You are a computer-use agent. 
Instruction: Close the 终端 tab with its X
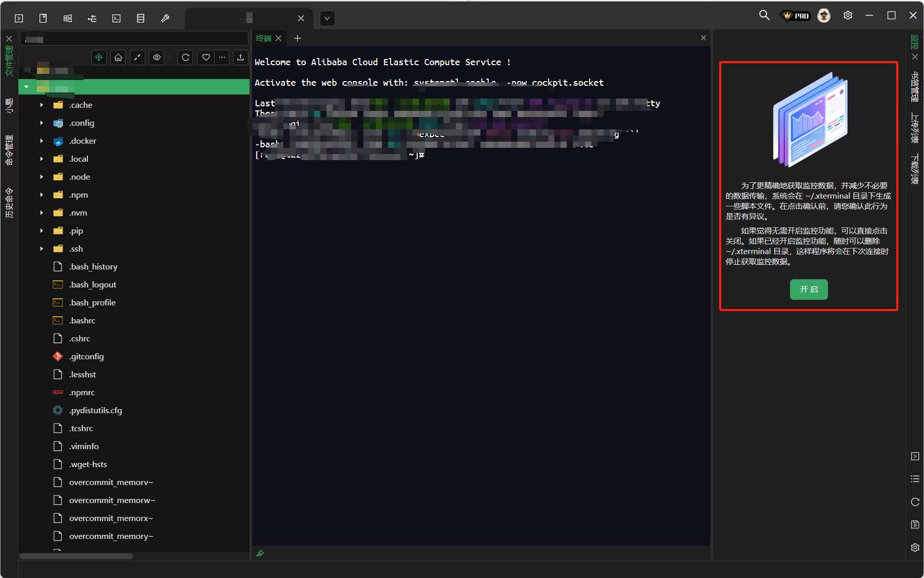[x=279, y=38]
